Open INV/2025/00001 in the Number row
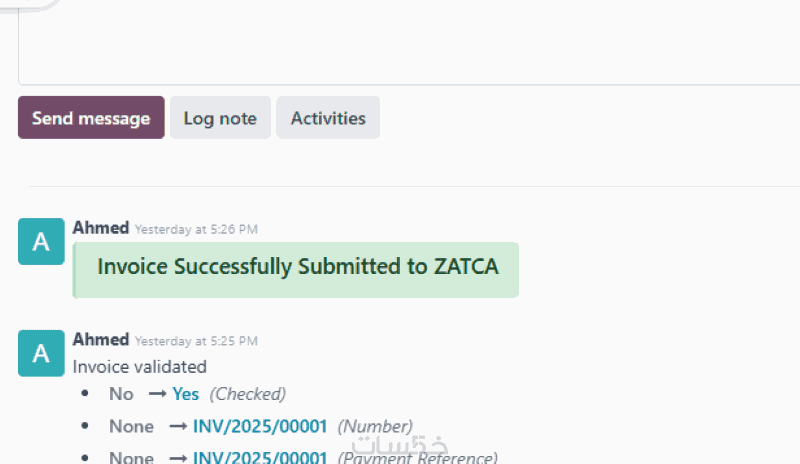Viewport: 800px width, 464px height. tap(260, 427)
